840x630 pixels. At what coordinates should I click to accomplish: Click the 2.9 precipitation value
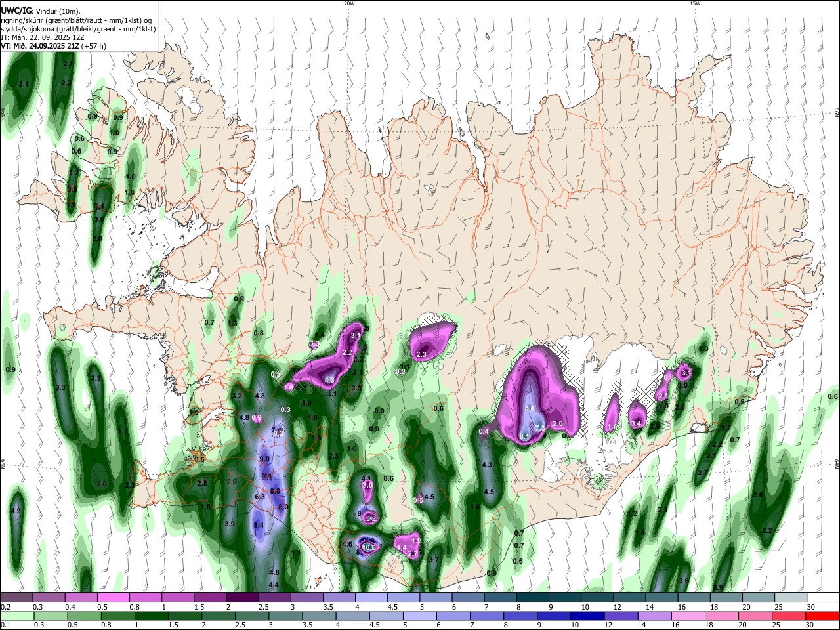(232, 482)
